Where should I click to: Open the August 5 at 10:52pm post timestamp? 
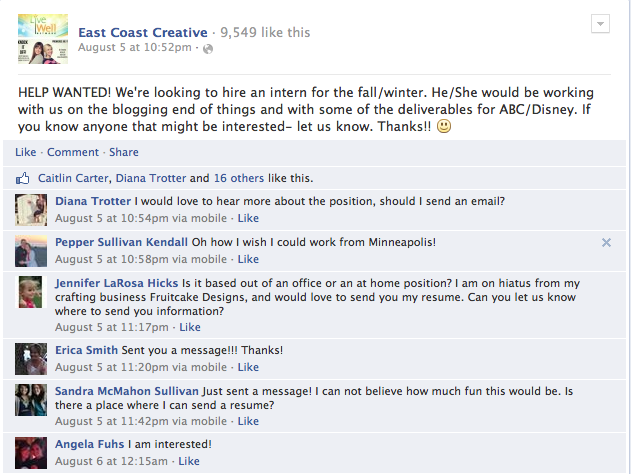pos(134,48)
